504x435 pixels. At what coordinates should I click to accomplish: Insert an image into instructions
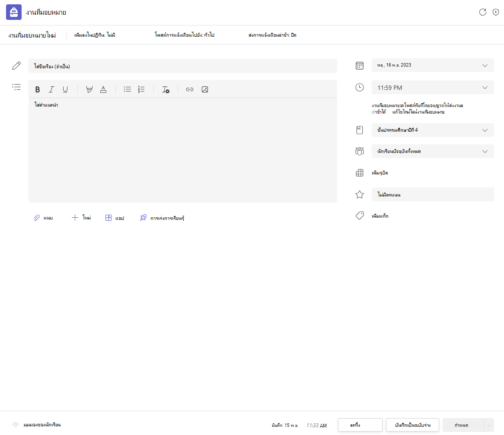(x=205, y=89)
